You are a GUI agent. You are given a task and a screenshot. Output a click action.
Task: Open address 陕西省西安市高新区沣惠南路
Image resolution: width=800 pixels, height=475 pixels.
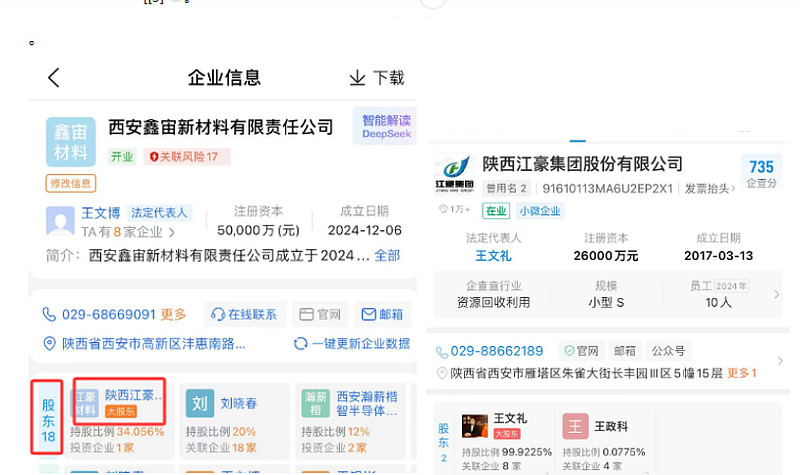click(x=154, y=343)
